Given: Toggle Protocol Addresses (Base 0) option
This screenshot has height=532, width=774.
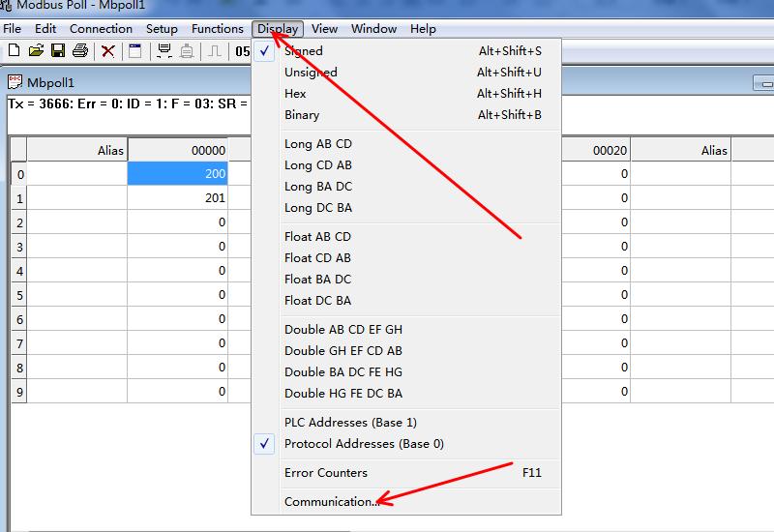Looking at the screenshot, I should pos(364,444).
